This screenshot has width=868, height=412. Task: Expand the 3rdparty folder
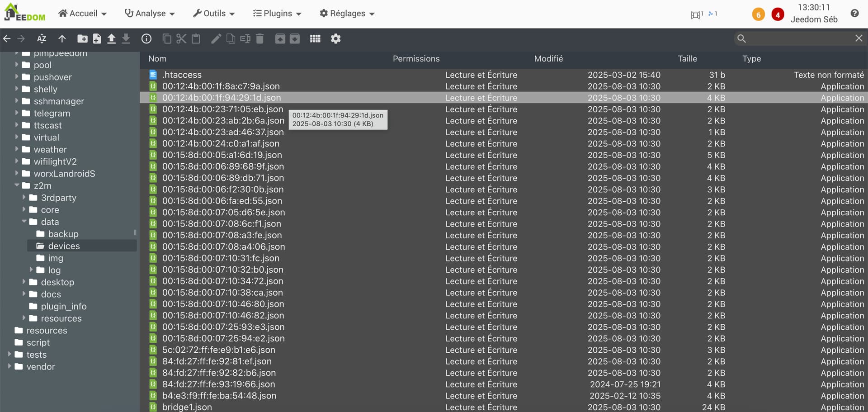coord(24,198)
